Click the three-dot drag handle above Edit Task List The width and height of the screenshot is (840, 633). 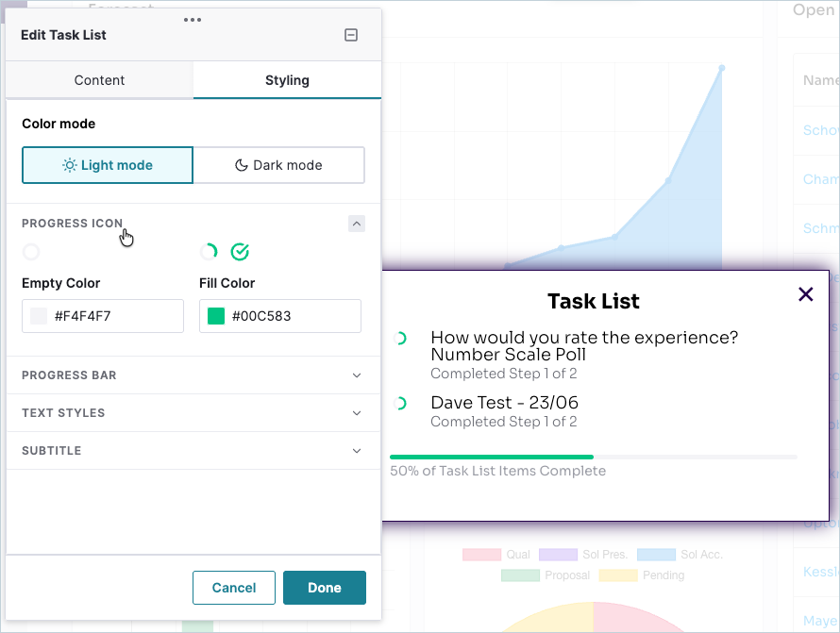193,20
